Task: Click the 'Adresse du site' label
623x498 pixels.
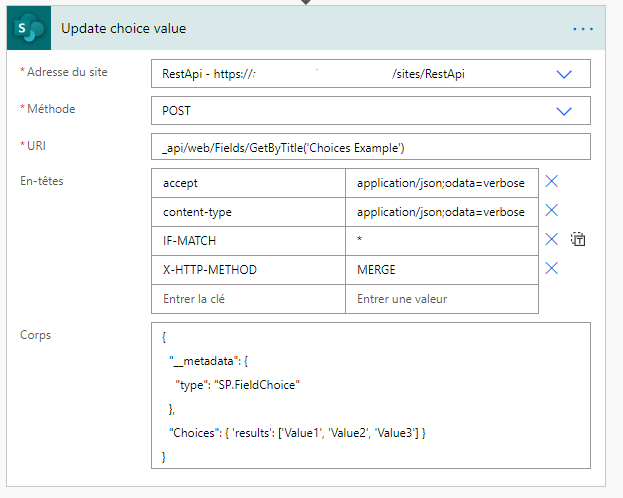Action: click(67, 72)
